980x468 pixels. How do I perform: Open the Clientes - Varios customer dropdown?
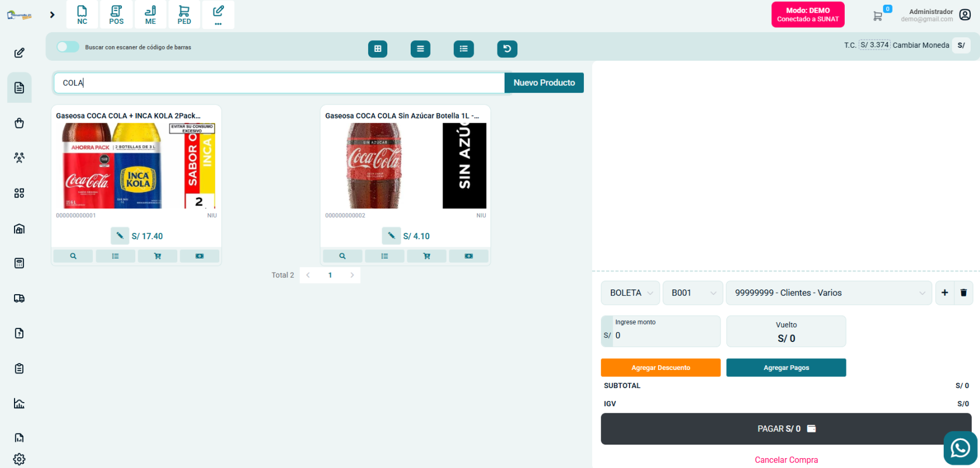pos(829,293)
